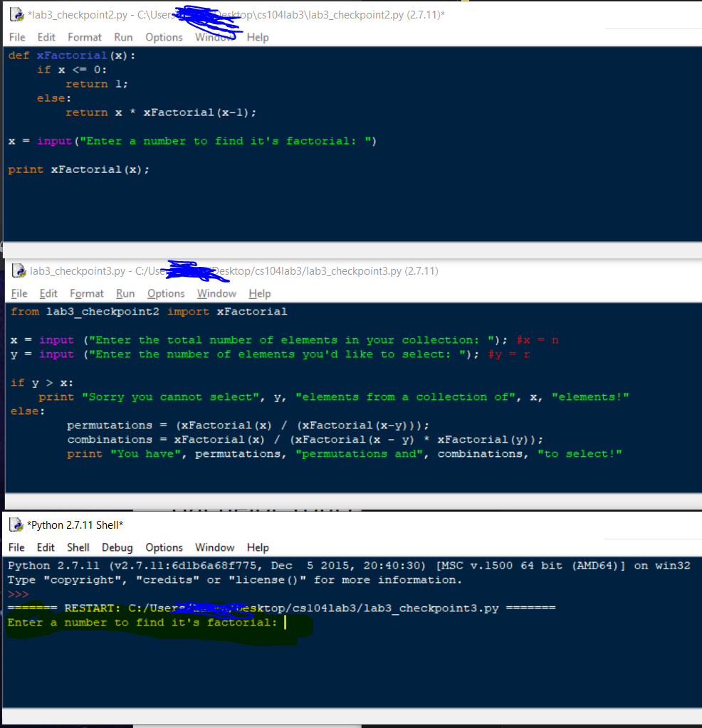Image resolution: width=702 pixels, height=728 pixels.
Task: Click the 'if y > x:' line
Action: pos(42,383)
